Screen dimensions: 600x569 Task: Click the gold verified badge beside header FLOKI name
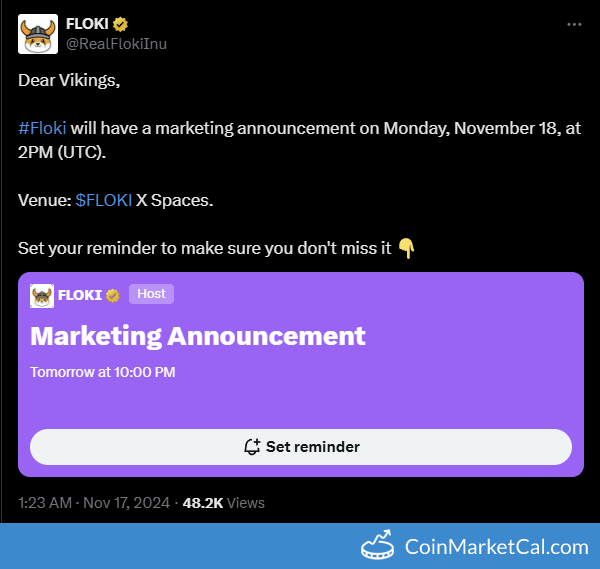pyautogui.click(x=120, y=24)
